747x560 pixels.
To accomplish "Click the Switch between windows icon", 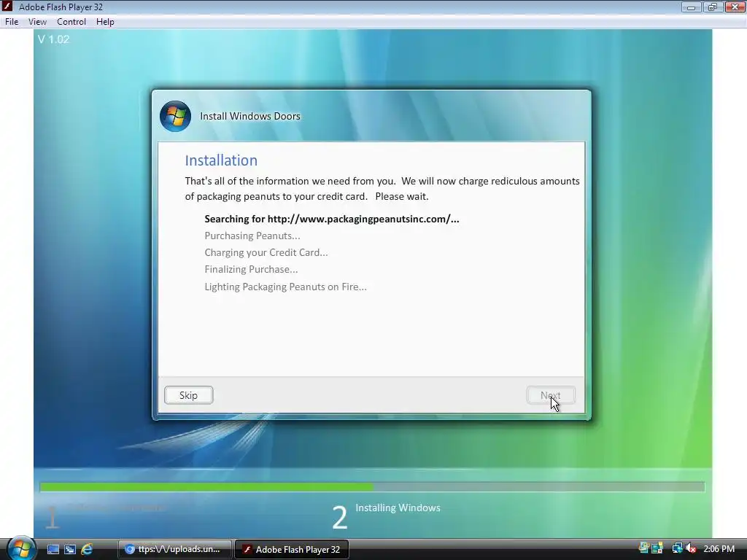I will (x=70, y=549).
